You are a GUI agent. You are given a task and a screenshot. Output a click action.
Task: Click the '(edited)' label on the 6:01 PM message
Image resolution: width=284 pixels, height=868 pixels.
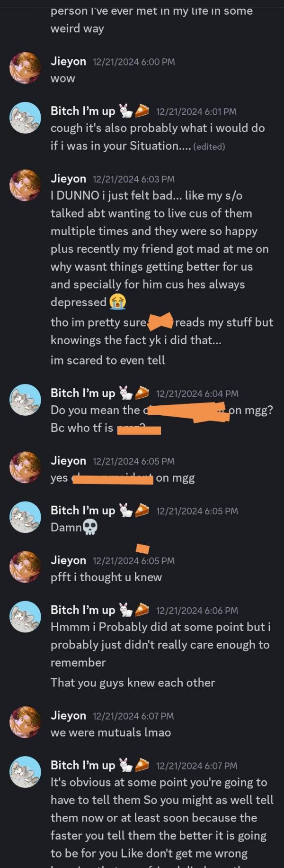[209, 146]
